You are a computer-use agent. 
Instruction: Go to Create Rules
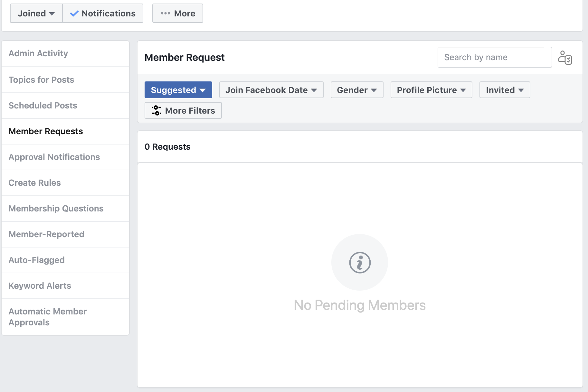point(34,182)
